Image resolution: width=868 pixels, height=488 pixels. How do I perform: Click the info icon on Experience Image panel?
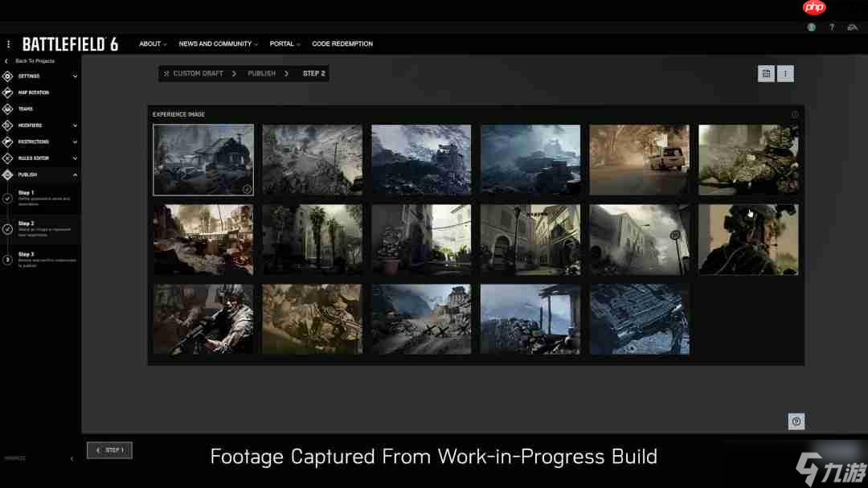(795, 114)
